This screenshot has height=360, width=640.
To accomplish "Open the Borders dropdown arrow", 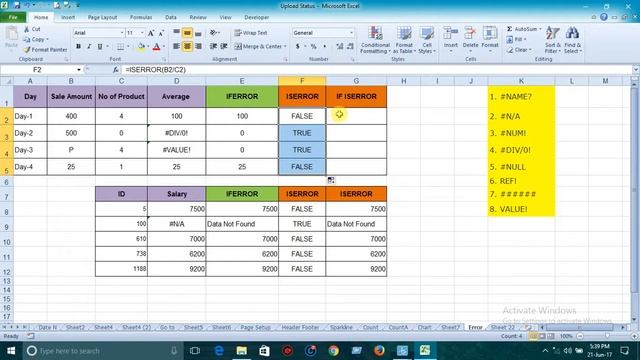I will pyautogui.click(x=128, y=47).
